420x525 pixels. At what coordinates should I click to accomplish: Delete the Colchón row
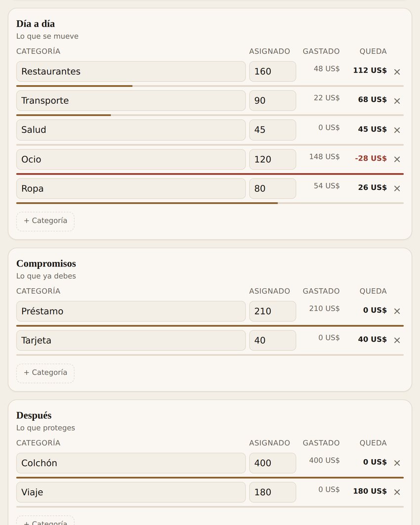[397, 463]
